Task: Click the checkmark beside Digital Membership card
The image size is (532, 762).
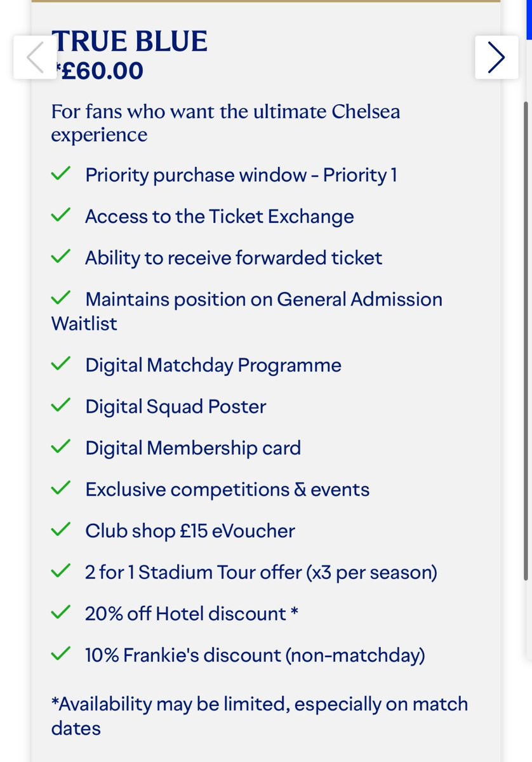Action: [x=60, y=448]
